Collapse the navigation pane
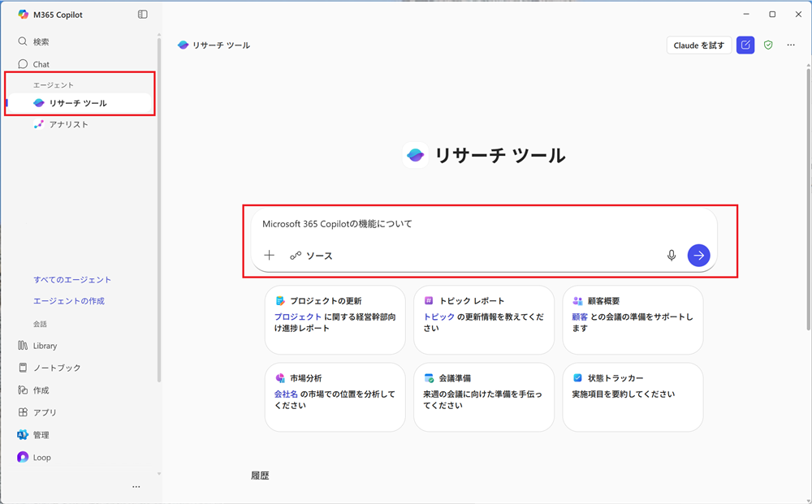812x504 pixels. pos(142,14)
